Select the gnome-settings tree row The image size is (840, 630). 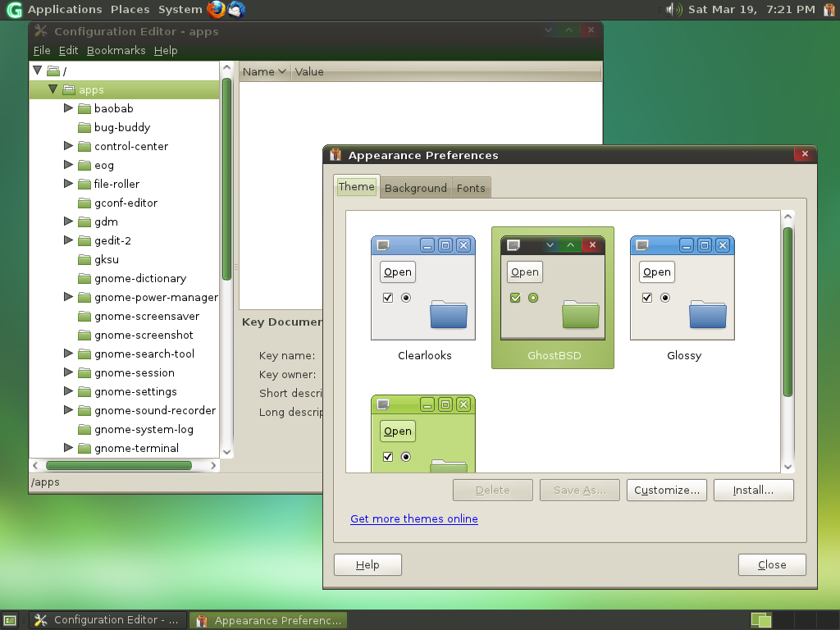[125, 391]
